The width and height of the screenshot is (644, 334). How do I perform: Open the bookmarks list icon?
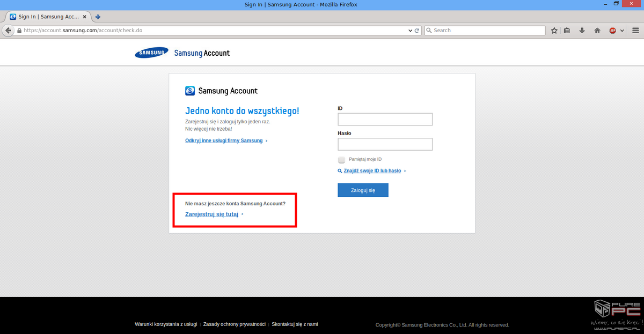[567, 31]
